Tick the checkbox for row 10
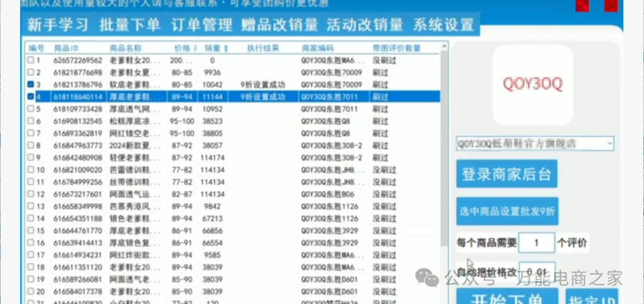This screenshot has width=644, height=304. (30, 170)
